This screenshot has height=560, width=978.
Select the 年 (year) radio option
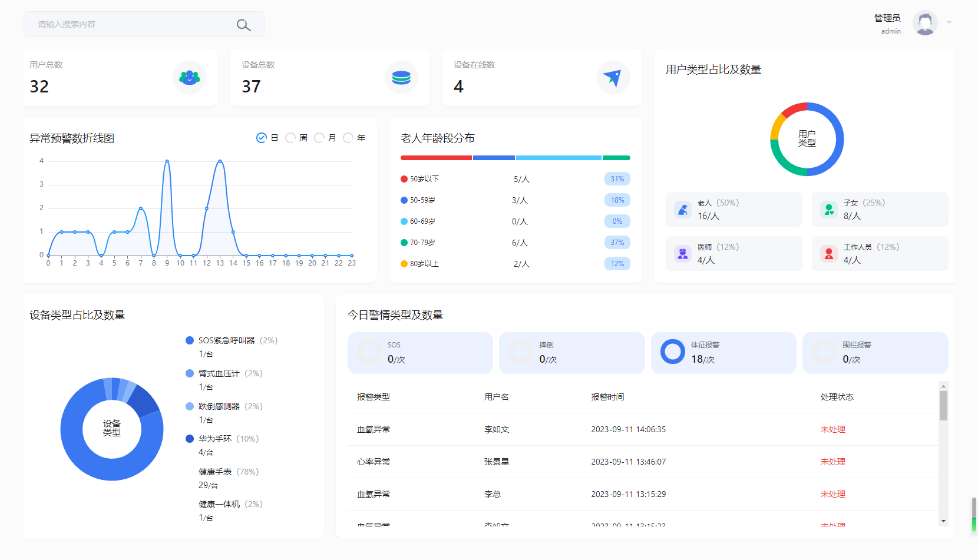[x=348, y=138]
